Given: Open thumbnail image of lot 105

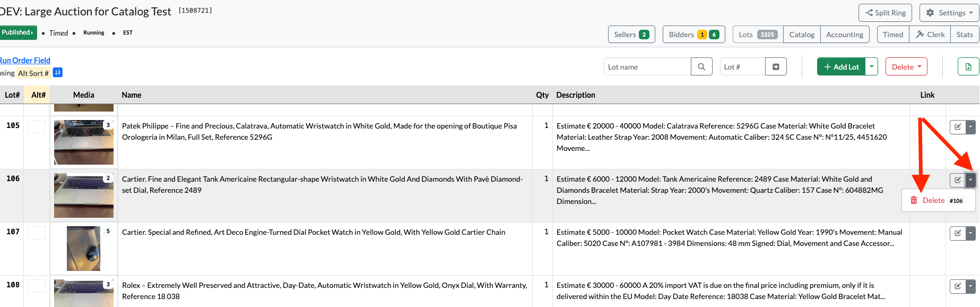Looking at the screenshot, I should tap(84, 142).
